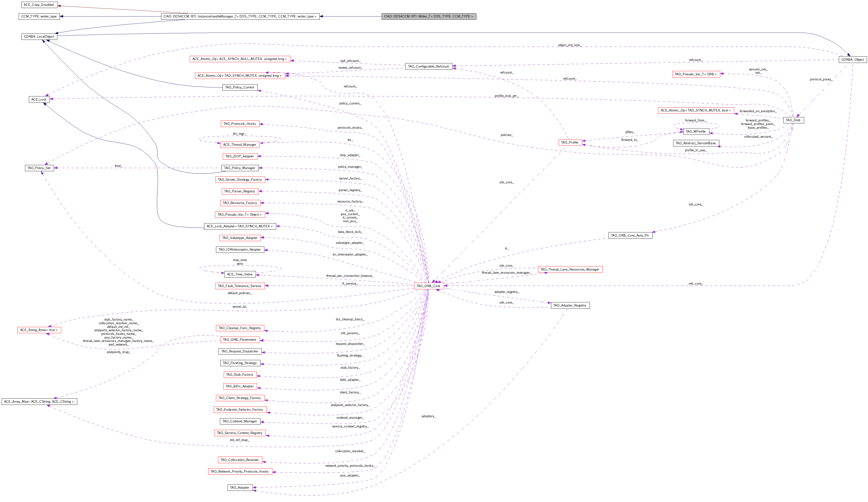Click the TAO_Codeset_Manager node
This screenshot has height=502, width=868.
pyautogui.click(x=240, y=421)
